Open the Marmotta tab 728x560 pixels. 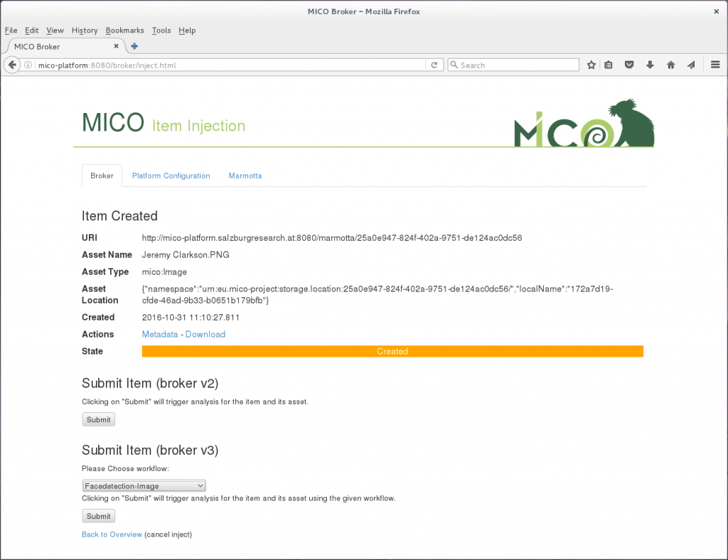point(245,176)
